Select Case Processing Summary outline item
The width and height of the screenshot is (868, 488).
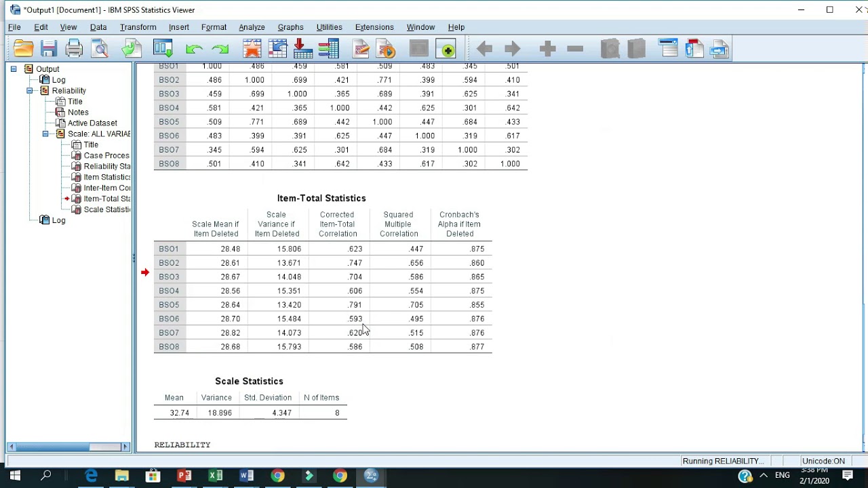click(x=106, y=156)
